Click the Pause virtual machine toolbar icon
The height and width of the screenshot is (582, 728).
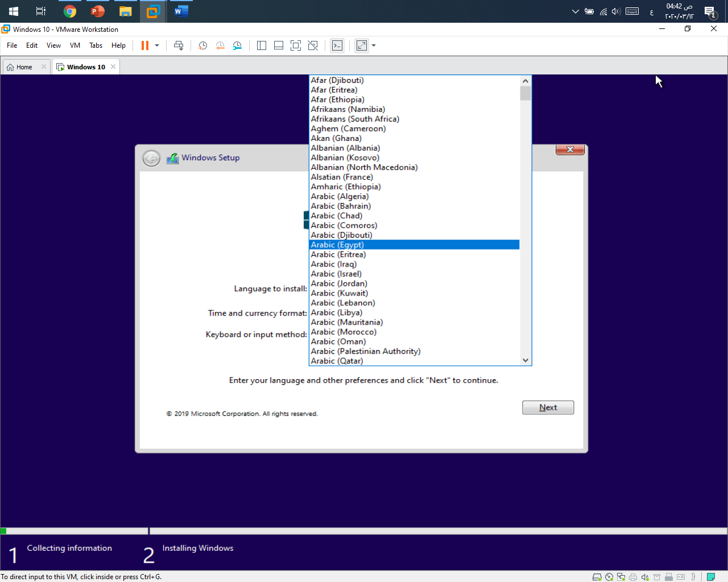[145, 45]
